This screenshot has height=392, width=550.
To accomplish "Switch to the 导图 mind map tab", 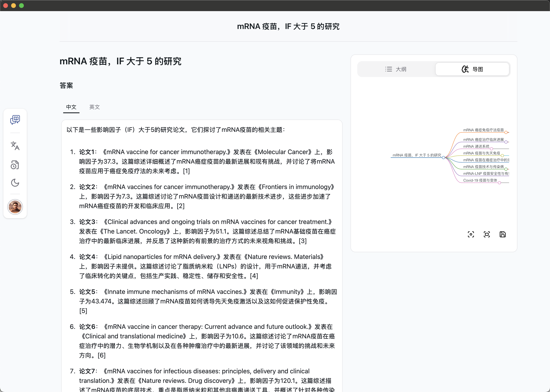I will click(472, 69).
